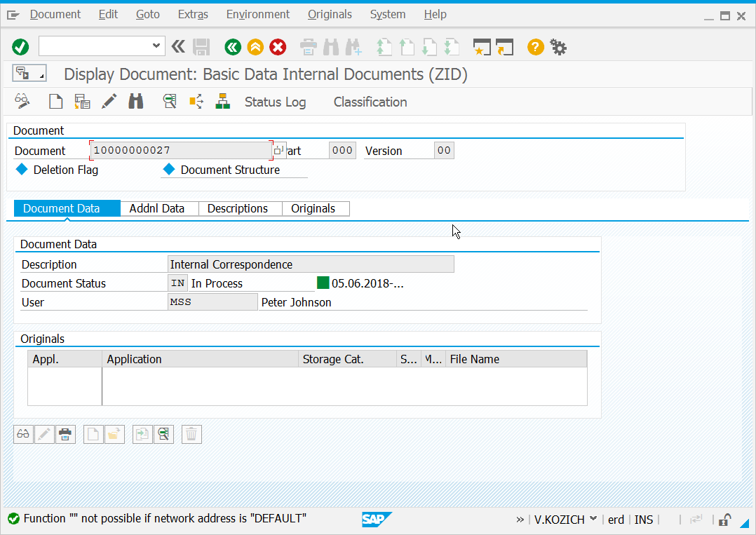Click the Description field Internal Correspondence
Image resolution: width=756 pixels, height=535 pixels.
pos(311,264)
